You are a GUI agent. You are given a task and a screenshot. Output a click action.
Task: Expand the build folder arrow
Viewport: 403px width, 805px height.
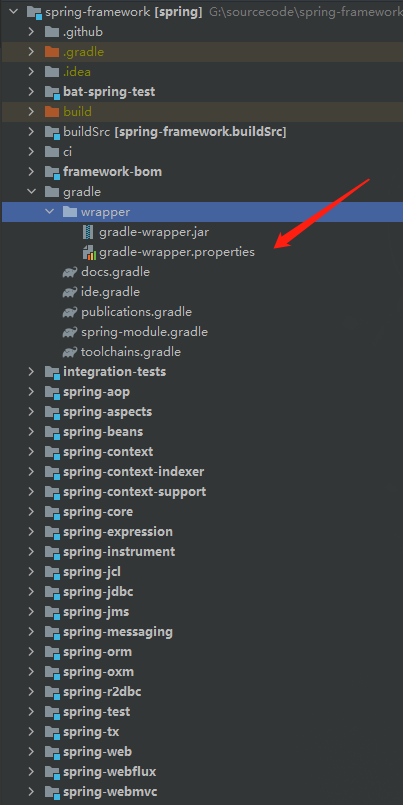32,111
